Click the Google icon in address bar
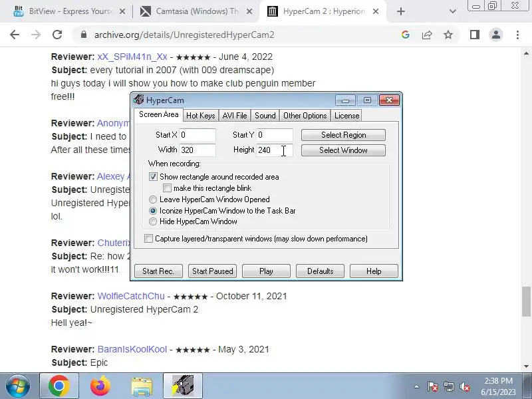This screenshot has width=532, height=399. (x=406, y=35)
